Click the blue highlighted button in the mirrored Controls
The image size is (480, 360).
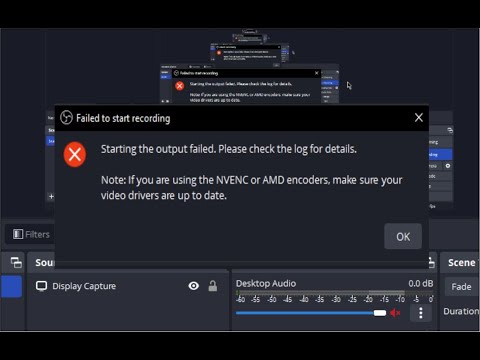440,154
